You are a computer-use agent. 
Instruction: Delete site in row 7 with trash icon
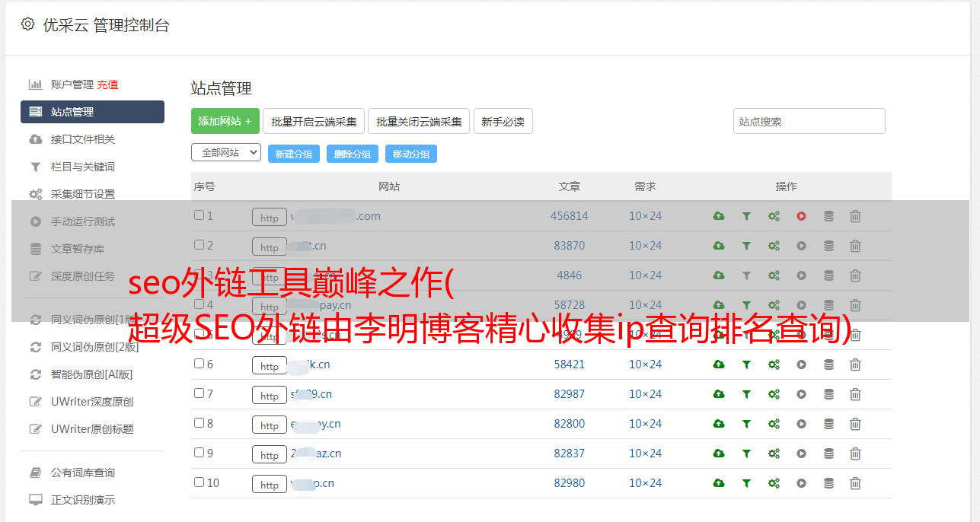855,394
